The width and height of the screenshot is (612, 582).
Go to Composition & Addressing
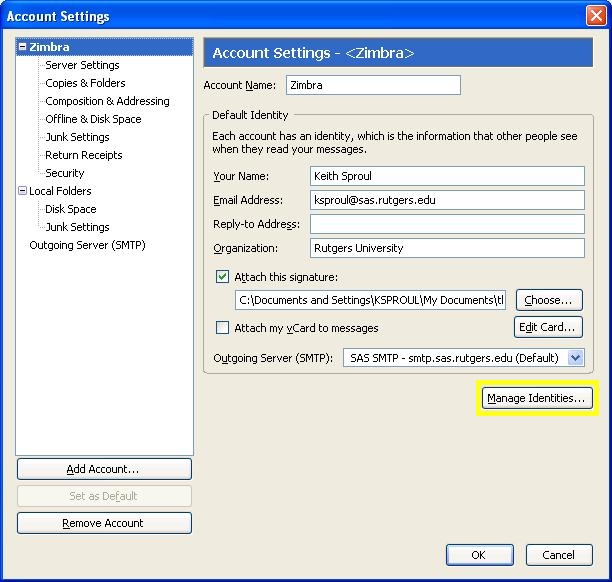pyautogui.click(x=107, y=101)
